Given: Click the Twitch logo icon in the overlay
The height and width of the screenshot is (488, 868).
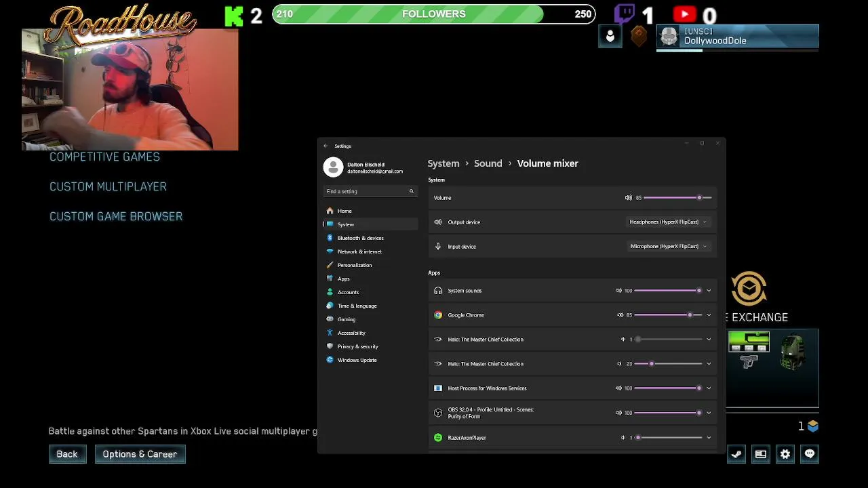Looking at the screenshot, I should click(x=625, y=14).
